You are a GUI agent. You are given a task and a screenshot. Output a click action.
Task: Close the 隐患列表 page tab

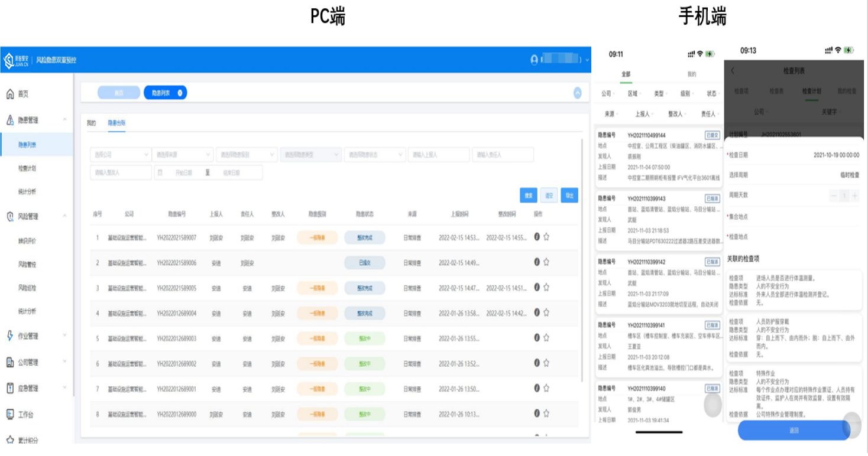coord(180,93)
